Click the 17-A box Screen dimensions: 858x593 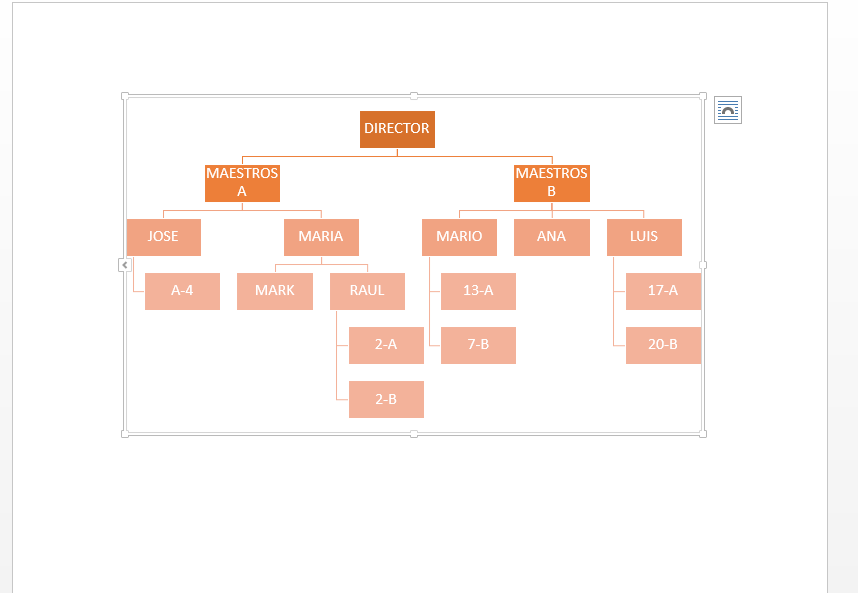(x=663, y=292)
